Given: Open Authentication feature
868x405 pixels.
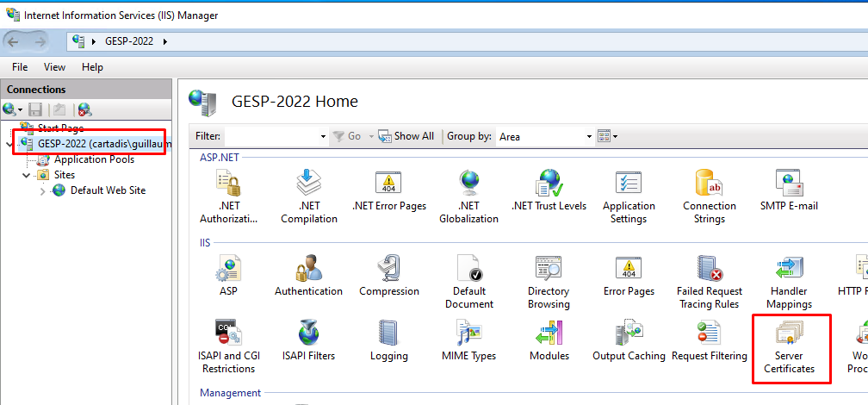Looking at the screenshot, I should 309,276.
